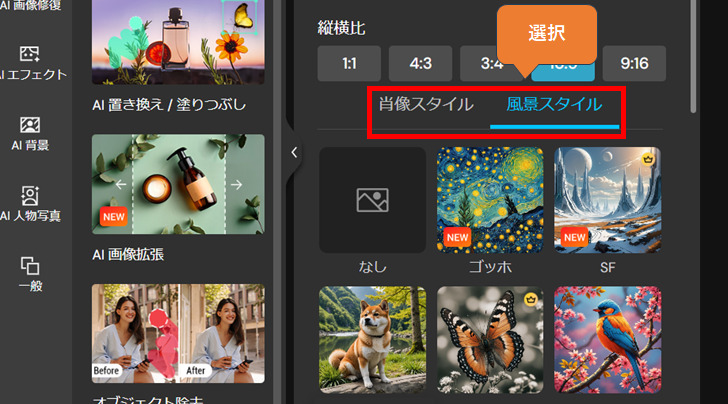Open the AI 人物写真 sidebar tool
728x404 pixels.
click(x=30, y=202)
